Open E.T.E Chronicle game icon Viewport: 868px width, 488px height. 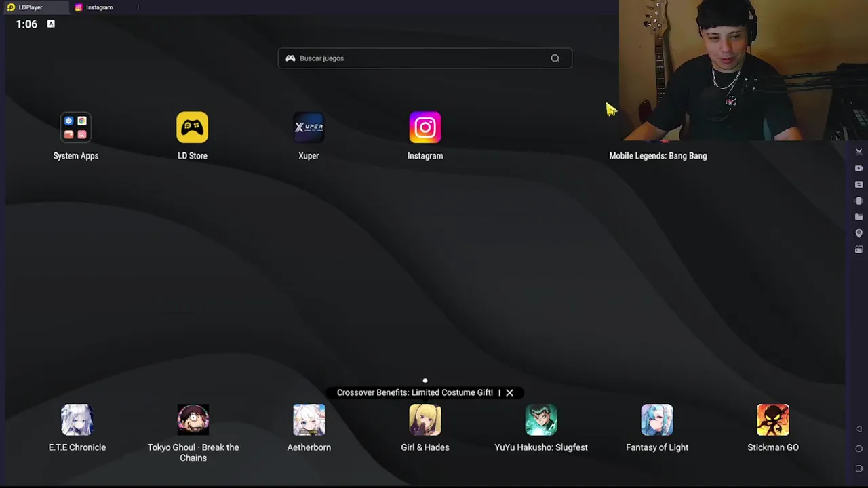click(77, 420)
